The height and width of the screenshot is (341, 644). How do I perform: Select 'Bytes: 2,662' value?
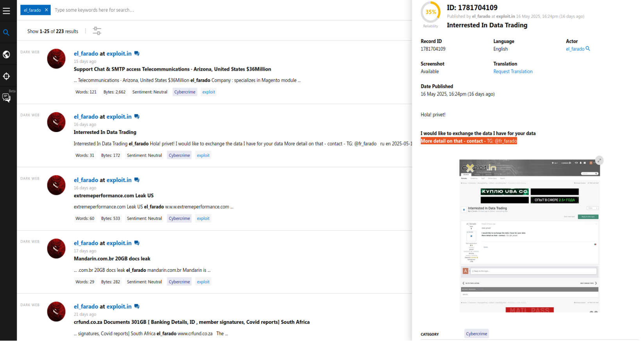point(114,92)
